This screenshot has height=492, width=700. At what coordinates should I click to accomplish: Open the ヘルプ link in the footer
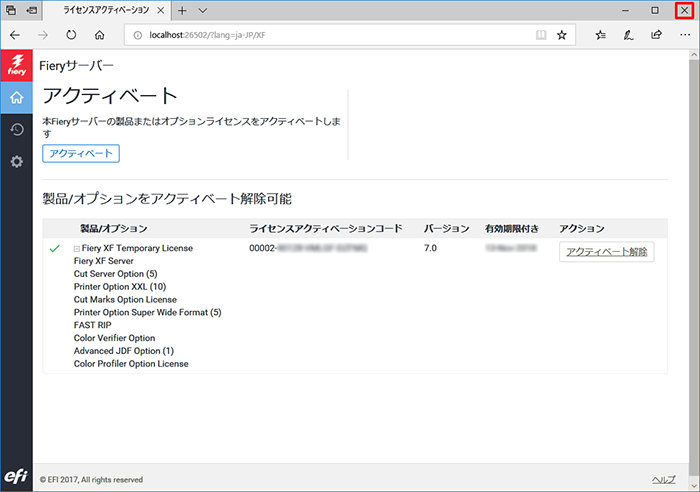663,479
